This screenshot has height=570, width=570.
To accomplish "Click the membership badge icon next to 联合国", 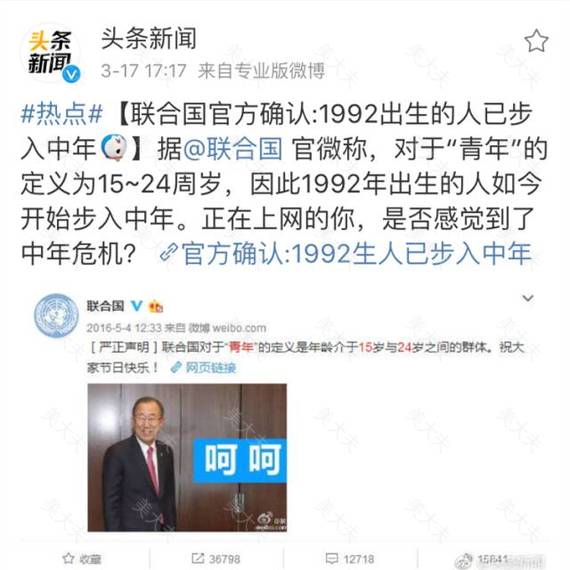I will (x=156, y=306).
